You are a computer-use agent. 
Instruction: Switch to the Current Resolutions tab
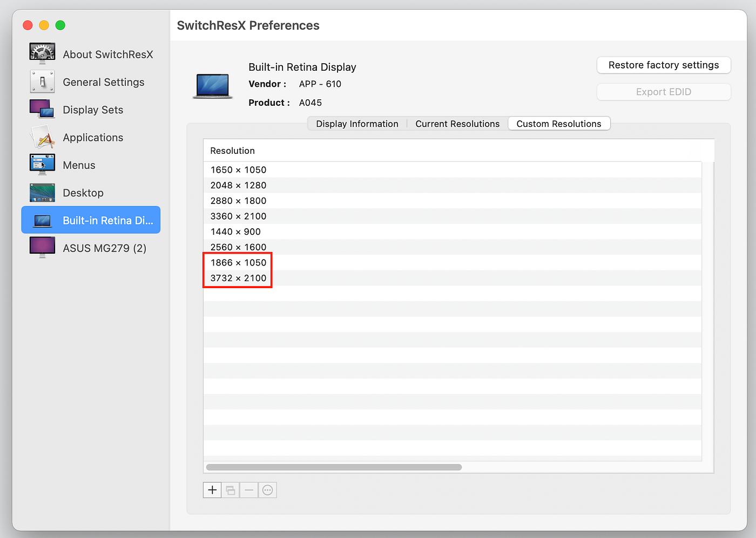(x=457, y=124)
